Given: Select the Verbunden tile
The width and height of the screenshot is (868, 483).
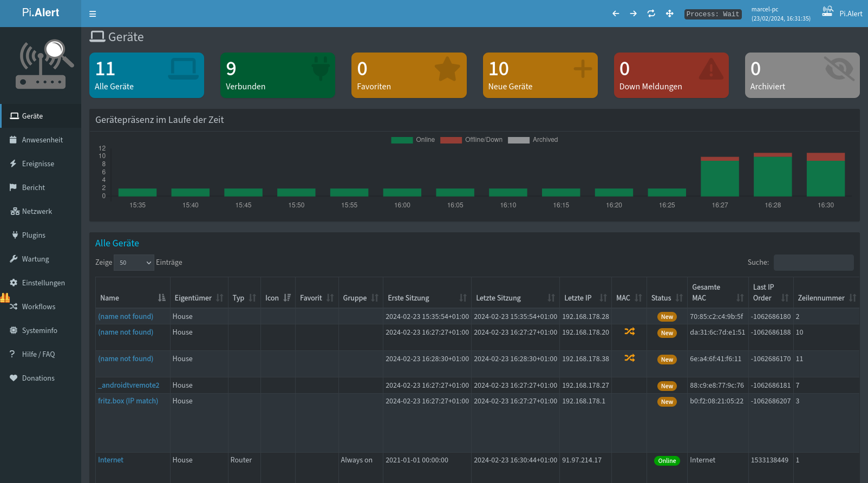Looking at the screenshot, I should point(278,75).
